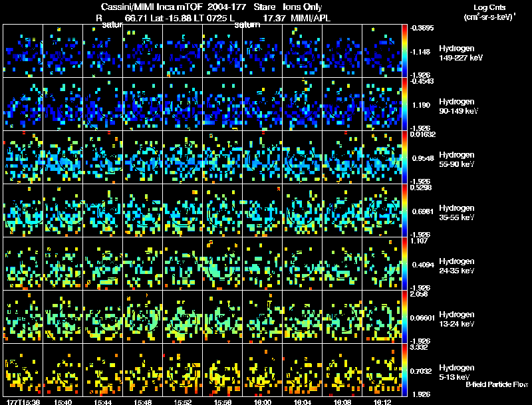The height and width of the screenshot is (405, 532).
Task: Click the '16:12' time axis label
Action: pyautogui.click(x=382, y=402)
